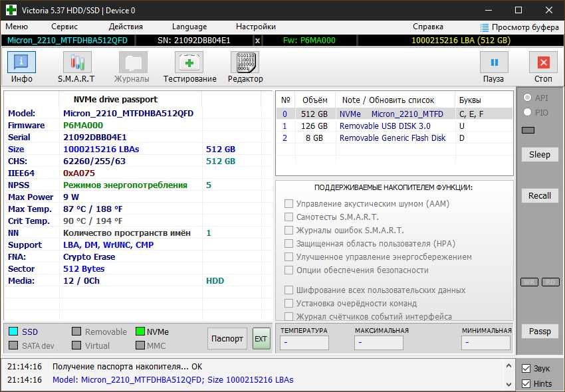Click the МИНИМАЛЬНАЯ temperature field
Image resolution: width=565 pixels, height=392 pixels.
click(486, 343)
